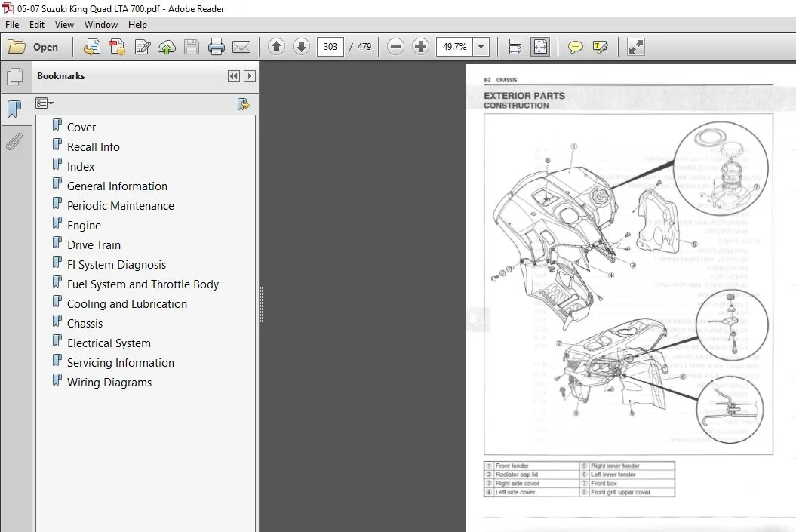Select FI System Diagnosis bookmark
The image size is (796, 532).
click(x=116, y=265)
